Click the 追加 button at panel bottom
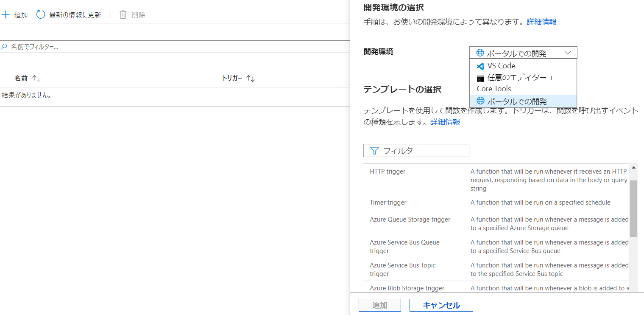Image resolution: width=644 pixels, height=315 pixels. (380, 305)
